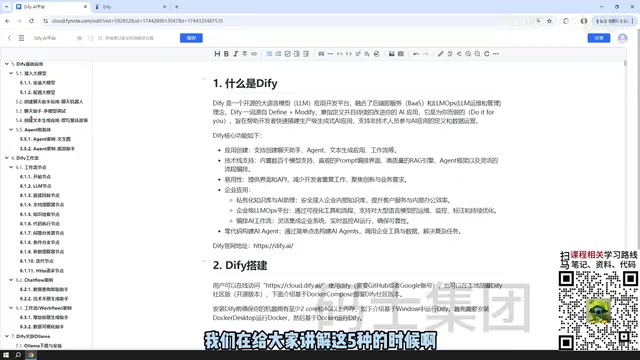Collapse section 7 Dify Ollama node
640x360 pixels.
[7, 336]
